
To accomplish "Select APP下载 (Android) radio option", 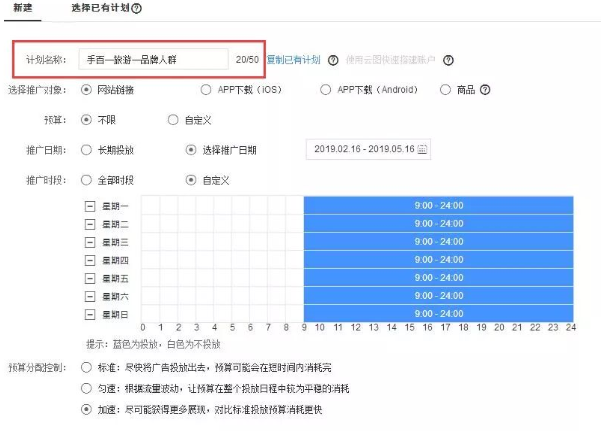I will coord(325,90).
